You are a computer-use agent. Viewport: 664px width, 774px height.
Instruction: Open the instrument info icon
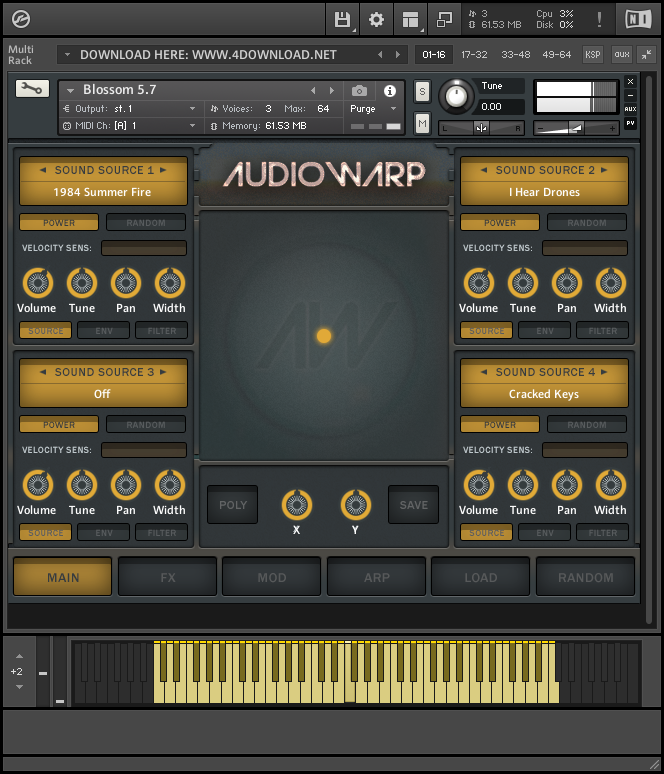(390, 91)
